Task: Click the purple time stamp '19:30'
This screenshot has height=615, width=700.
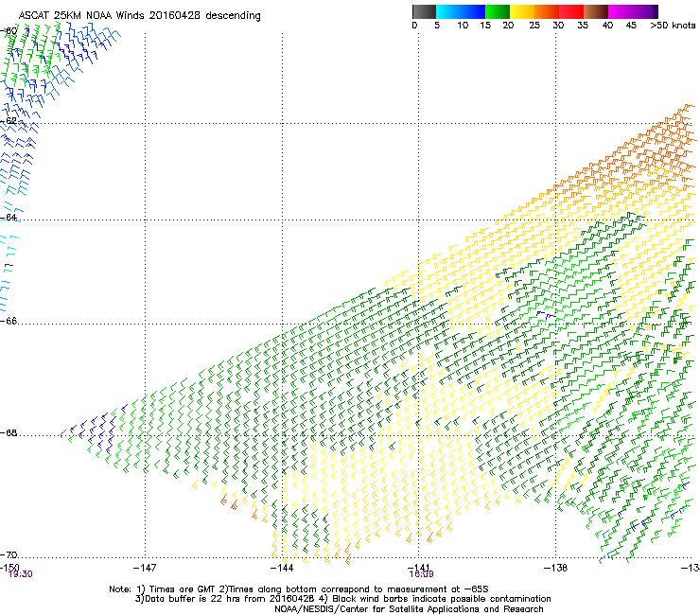Action: click(21, 574)
